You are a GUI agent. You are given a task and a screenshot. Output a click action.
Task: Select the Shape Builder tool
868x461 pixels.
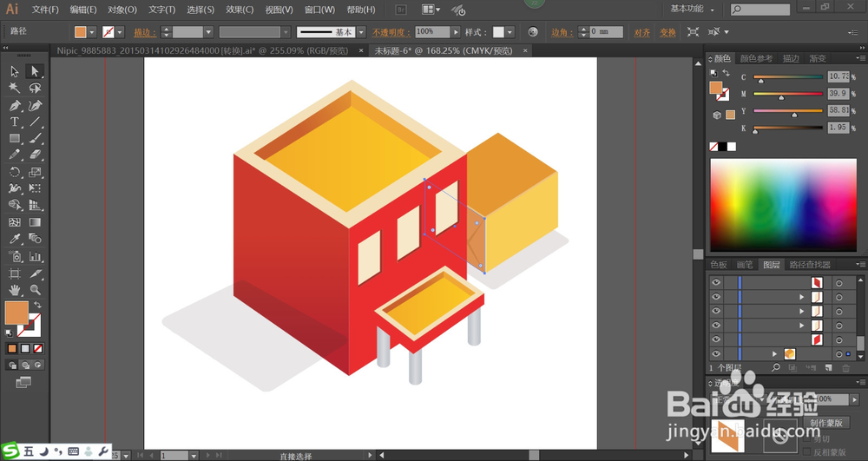(x=15, y=205)
